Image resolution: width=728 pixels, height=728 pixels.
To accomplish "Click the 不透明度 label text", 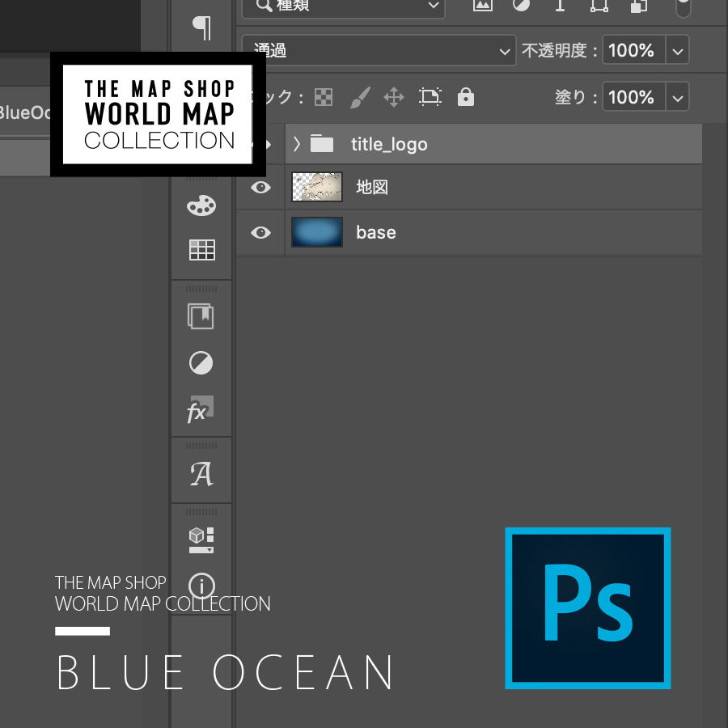I will pyautogui.click(x=554, y=50).
